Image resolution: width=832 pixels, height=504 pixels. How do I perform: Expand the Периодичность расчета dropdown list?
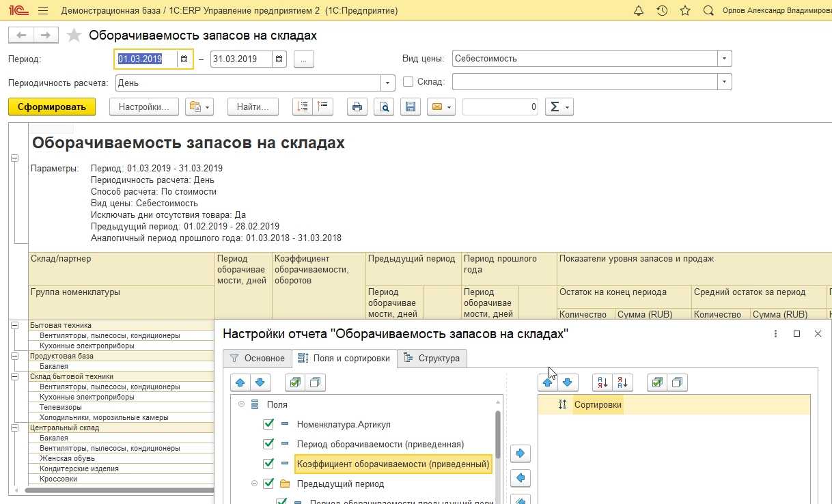coord(389,83)
